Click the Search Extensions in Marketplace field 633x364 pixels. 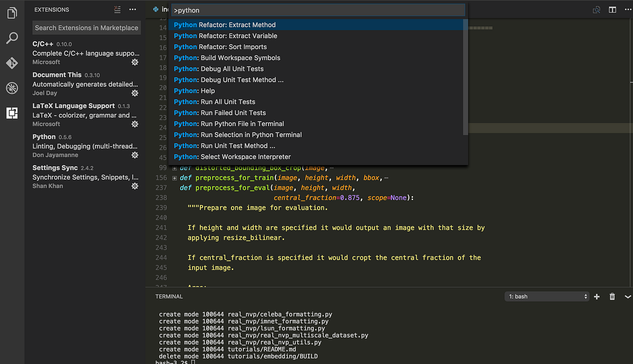pyautogui.click(x=86, y=27)
